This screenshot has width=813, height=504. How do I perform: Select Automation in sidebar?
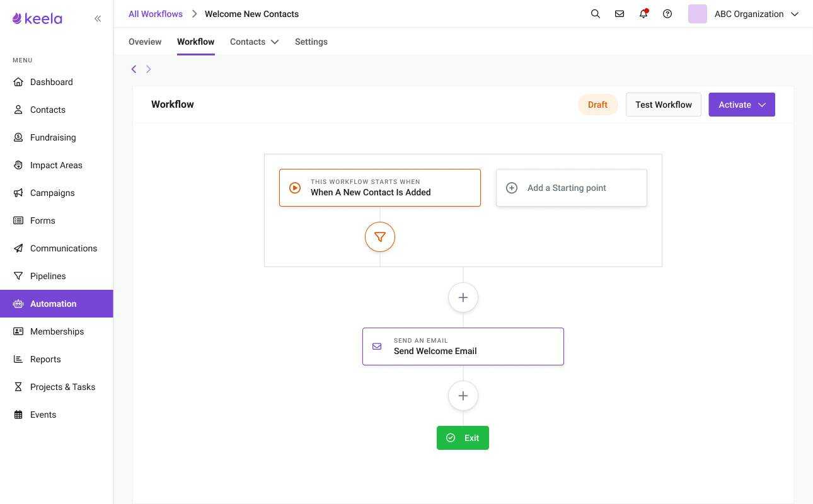pos(57,304)
